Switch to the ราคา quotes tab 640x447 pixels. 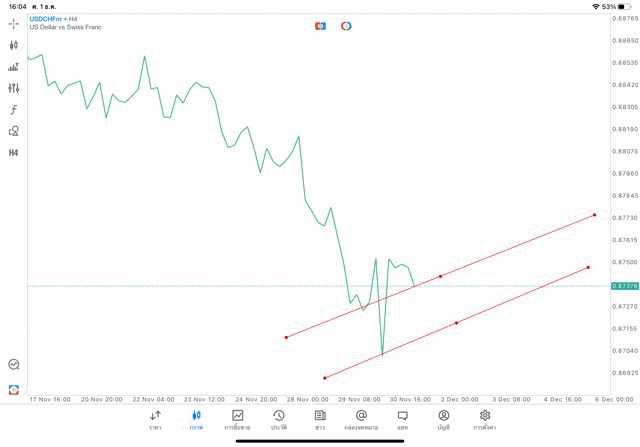[155, 419]
